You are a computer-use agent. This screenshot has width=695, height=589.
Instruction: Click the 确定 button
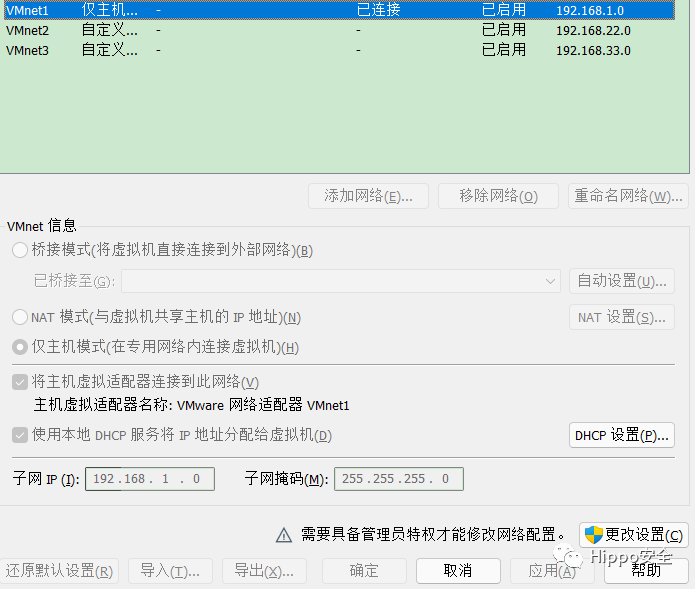364,571
